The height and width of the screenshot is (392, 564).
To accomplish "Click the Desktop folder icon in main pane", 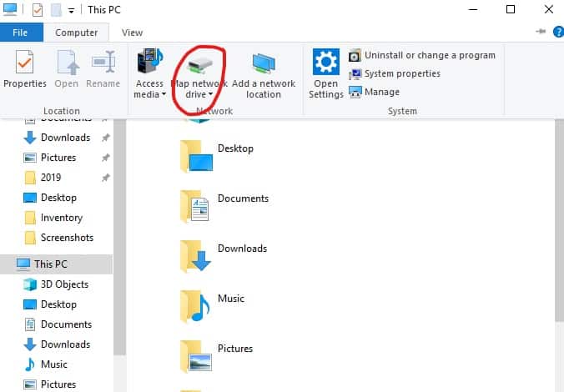I will click(196, 157).
